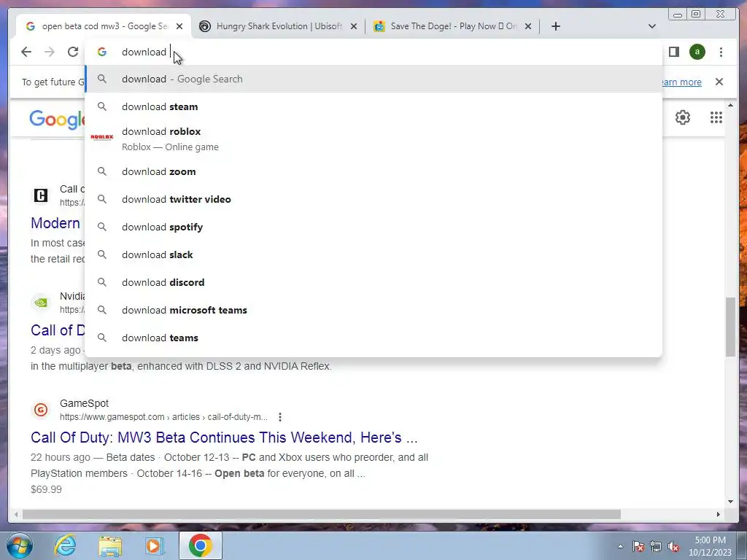
Task: Click the Chrome taskbar button
Action: (200, 545)
